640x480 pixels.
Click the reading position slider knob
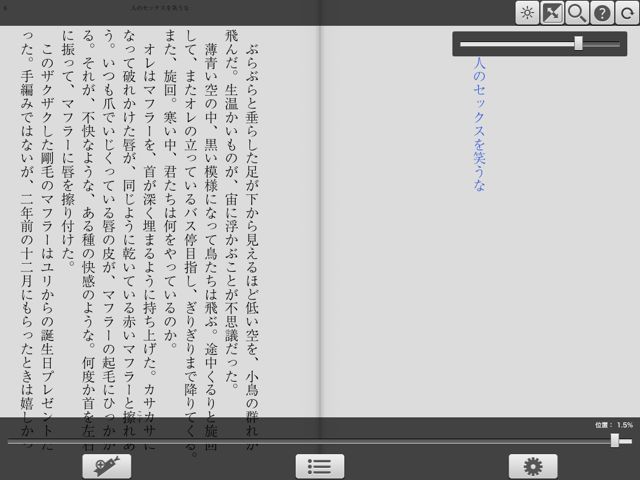coord(615,440)
